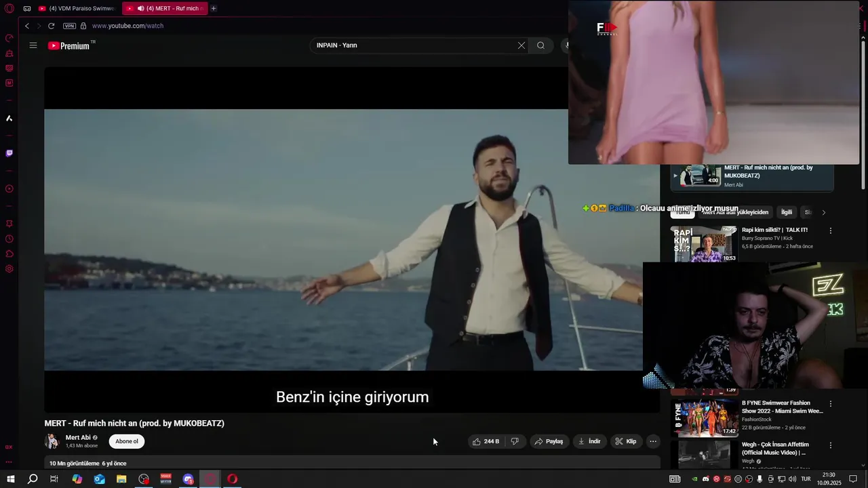Create a clip with Klip button

[626, 441]
